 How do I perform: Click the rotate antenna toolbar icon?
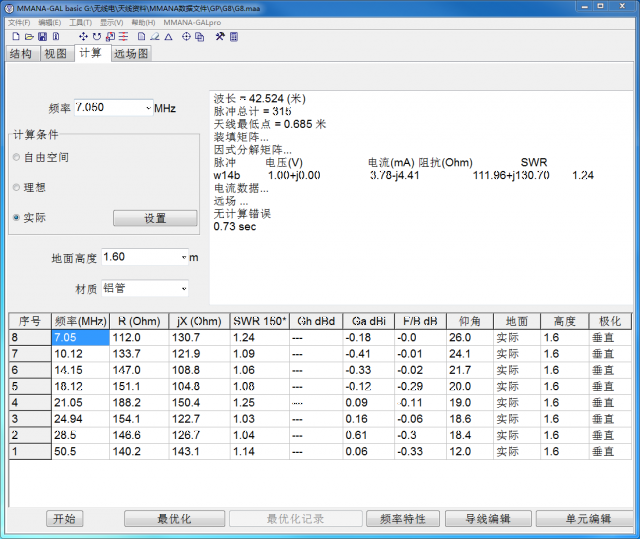(97, 37)
